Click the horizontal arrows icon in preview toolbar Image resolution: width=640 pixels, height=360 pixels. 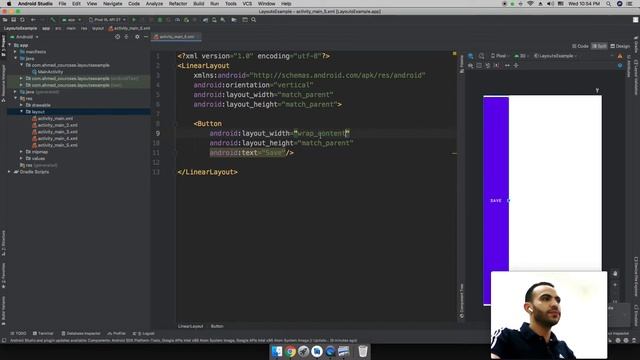[x=507, y=65]
